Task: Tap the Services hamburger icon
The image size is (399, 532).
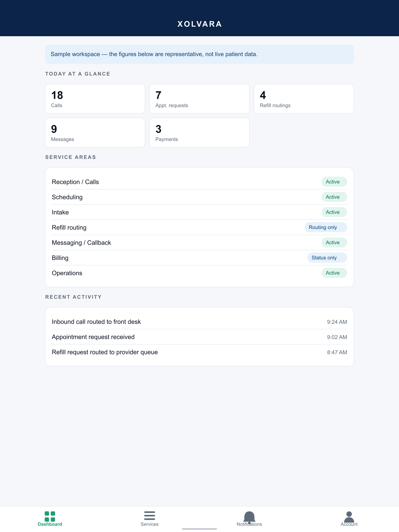Action: [x=149, y=516]
